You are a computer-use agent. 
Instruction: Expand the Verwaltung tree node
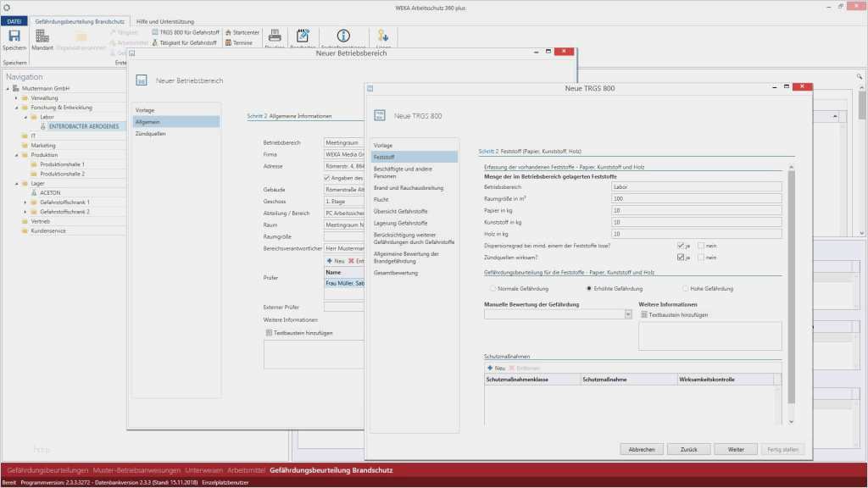point(15,98)
